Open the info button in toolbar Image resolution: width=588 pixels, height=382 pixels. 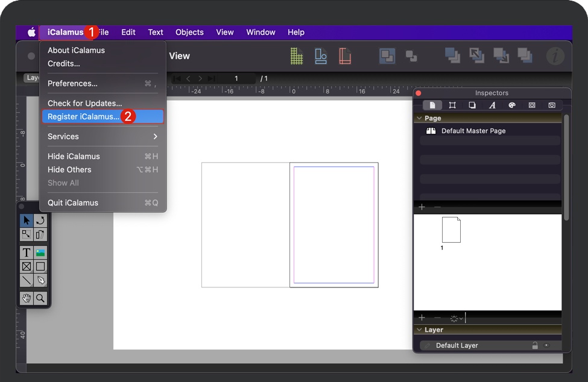point(555,56)
